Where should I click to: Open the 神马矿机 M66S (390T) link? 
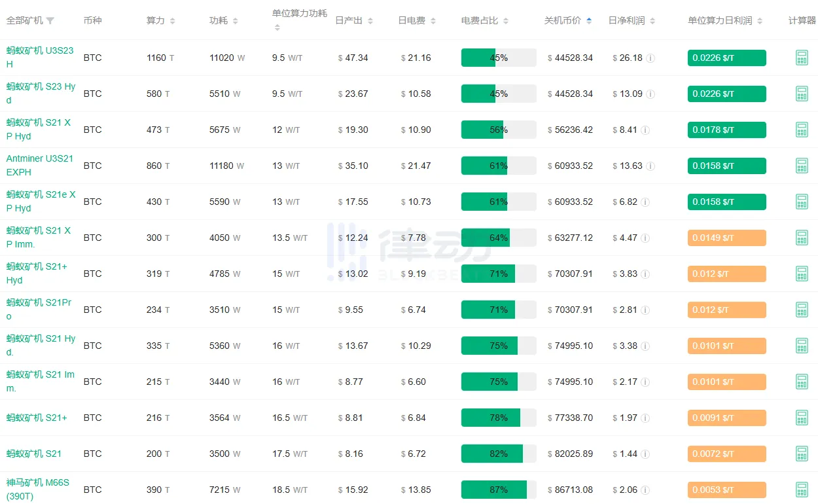pyautogui.click(x=38, y=490)
